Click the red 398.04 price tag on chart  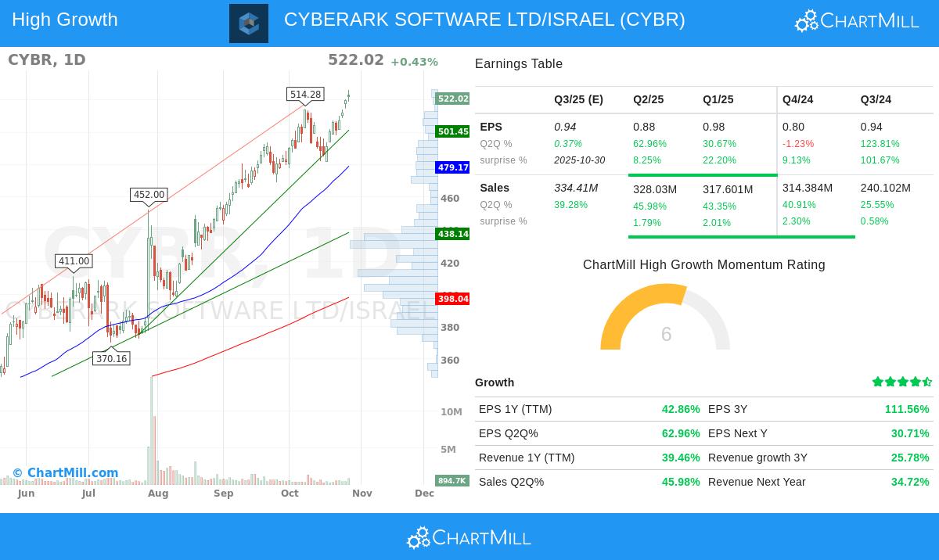click(452, 299)
